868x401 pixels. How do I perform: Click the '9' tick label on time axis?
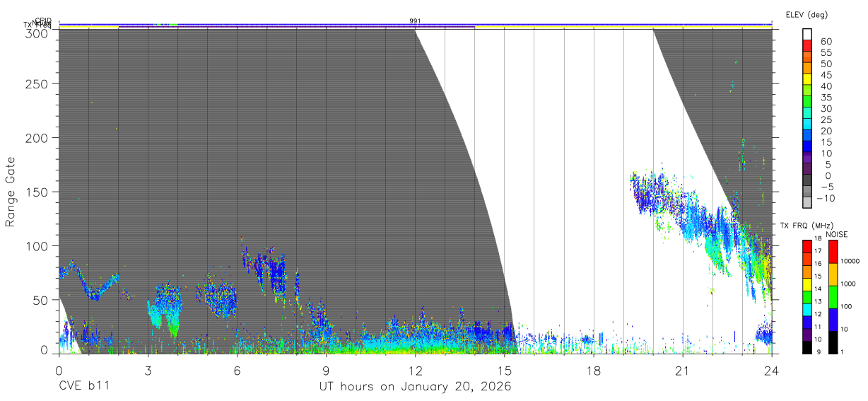click(326, 370)
